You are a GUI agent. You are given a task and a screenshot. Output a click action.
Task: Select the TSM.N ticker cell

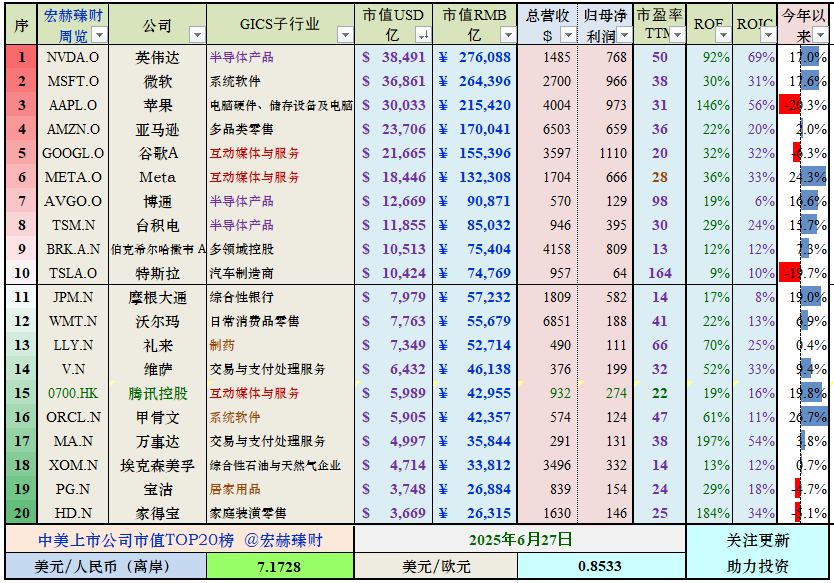tap(73, 225)
